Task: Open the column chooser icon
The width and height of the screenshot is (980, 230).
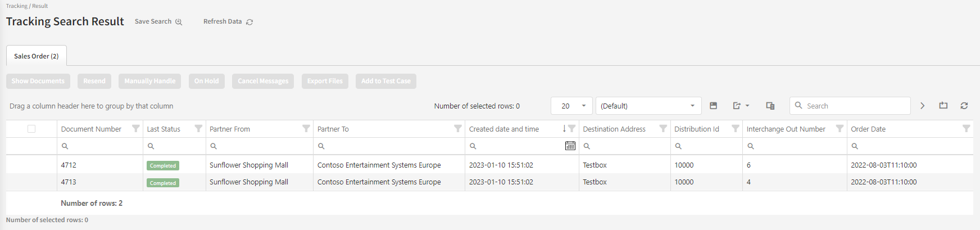Action: [770, 106]
